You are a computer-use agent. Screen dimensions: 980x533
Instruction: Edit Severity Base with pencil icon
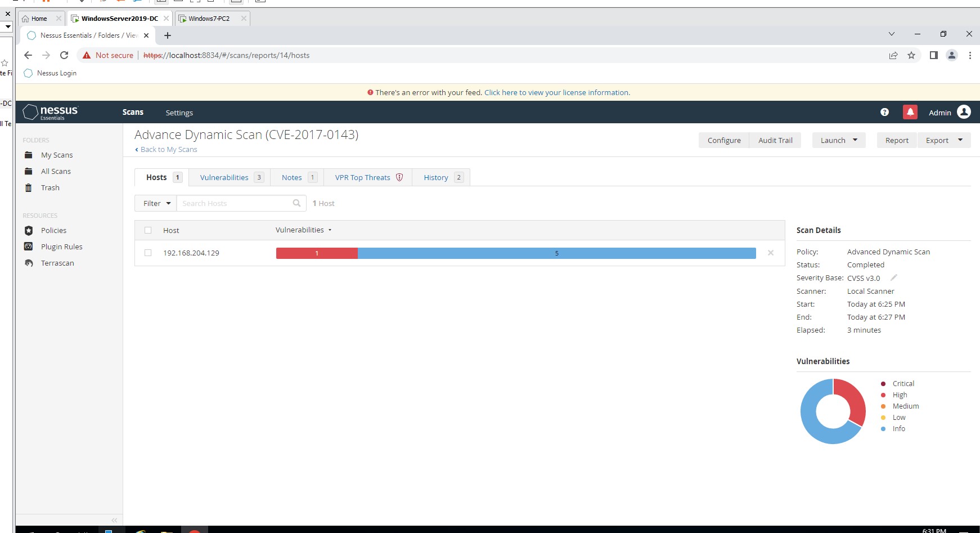(x=893, y=277)
